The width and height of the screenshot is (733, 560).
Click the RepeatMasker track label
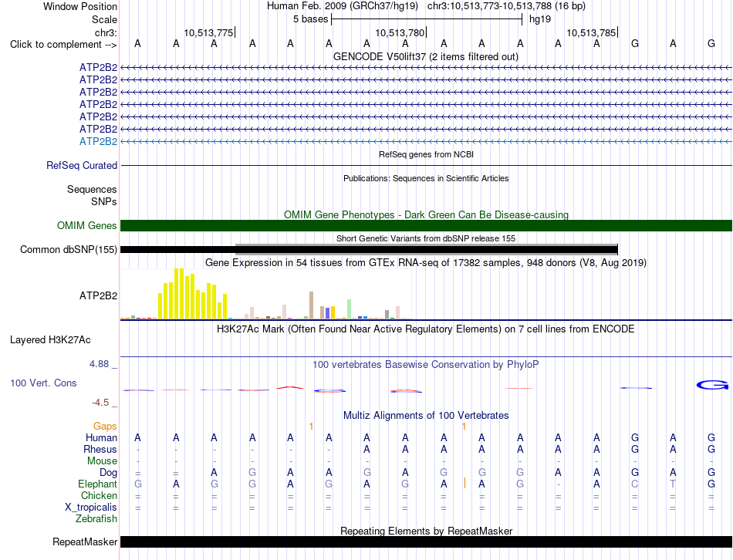pos(85,542)
